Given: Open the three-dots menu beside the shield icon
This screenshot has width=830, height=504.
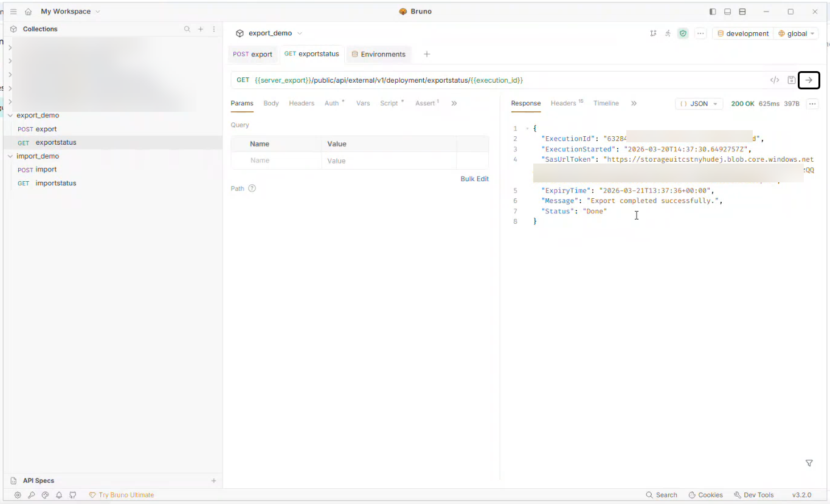Looking at the screenshot, I should pyautogui.click(x=700, y=33).
